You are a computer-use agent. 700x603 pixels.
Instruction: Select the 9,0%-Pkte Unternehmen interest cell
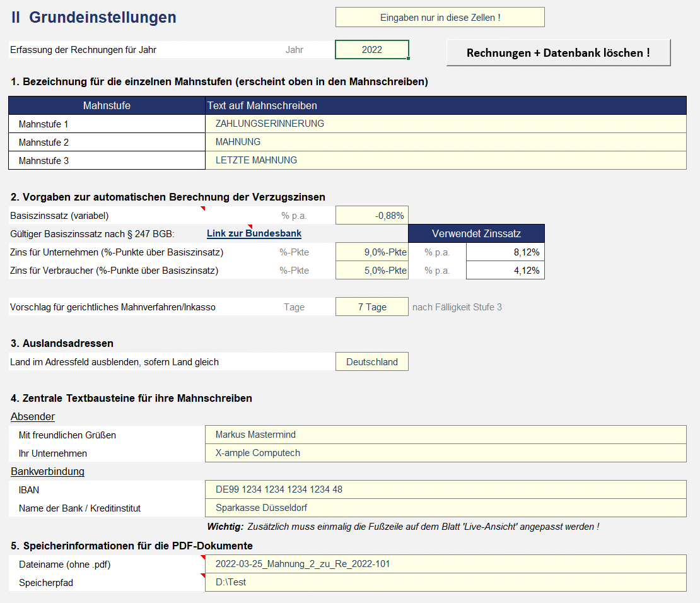click(372, 252)
